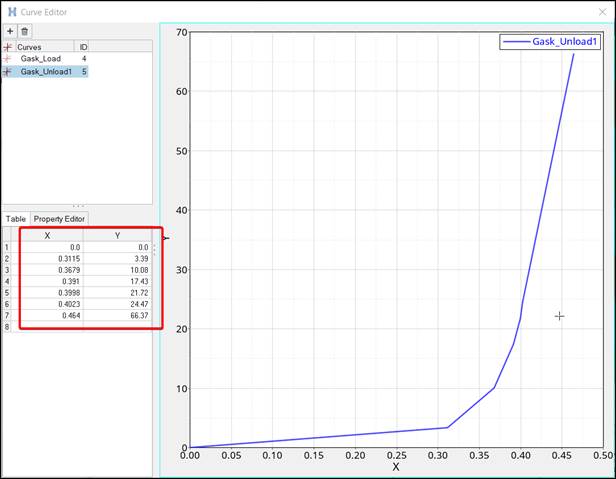Click the Curves column header
Viewport: 616px width, 479px height.
coord(45,47)
